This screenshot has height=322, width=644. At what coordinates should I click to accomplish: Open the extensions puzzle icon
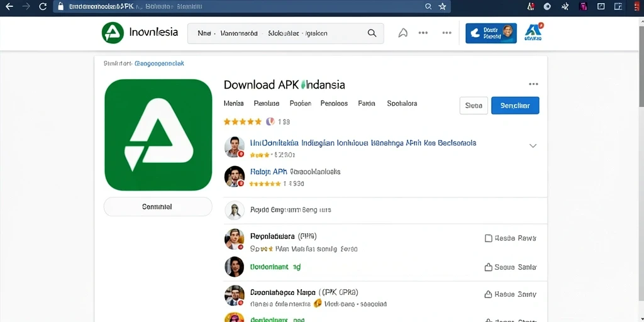click(565, 6)
